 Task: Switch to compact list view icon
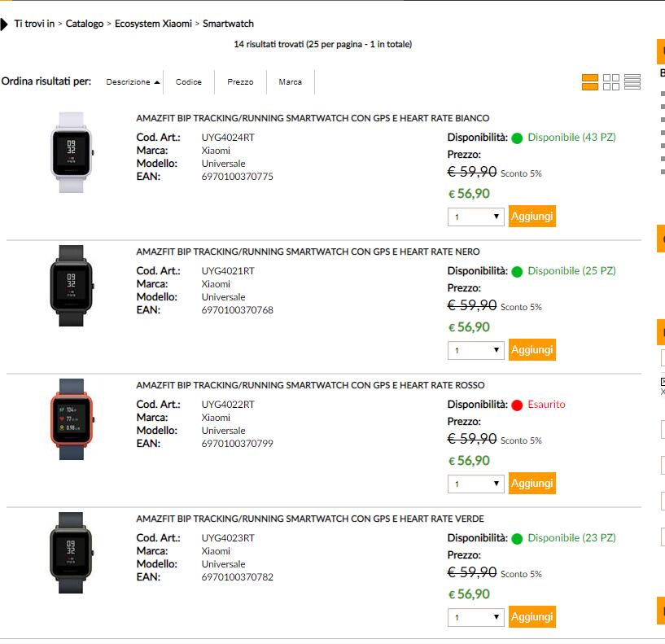632,81
